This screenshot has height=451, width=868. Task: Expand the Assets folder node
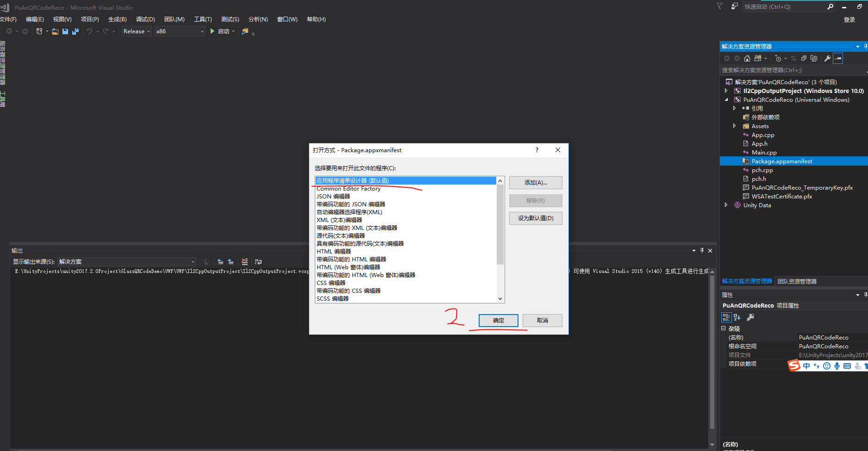(734, 126)
